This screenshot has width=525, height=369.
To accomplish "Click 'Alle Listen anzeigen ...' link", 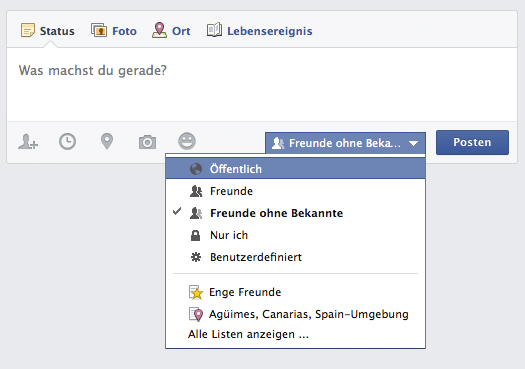I will [248, 334].
